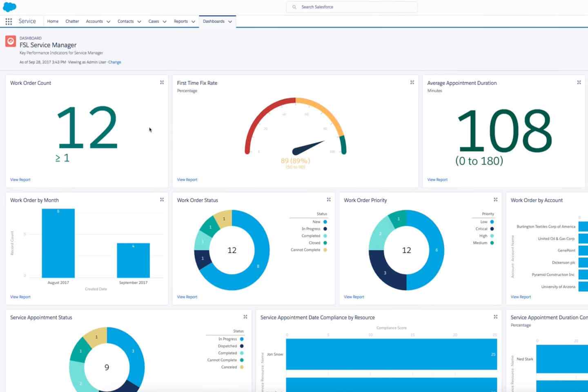Switch to the Accounts tab
588x392 pixels.
click(x=94, y=21)
